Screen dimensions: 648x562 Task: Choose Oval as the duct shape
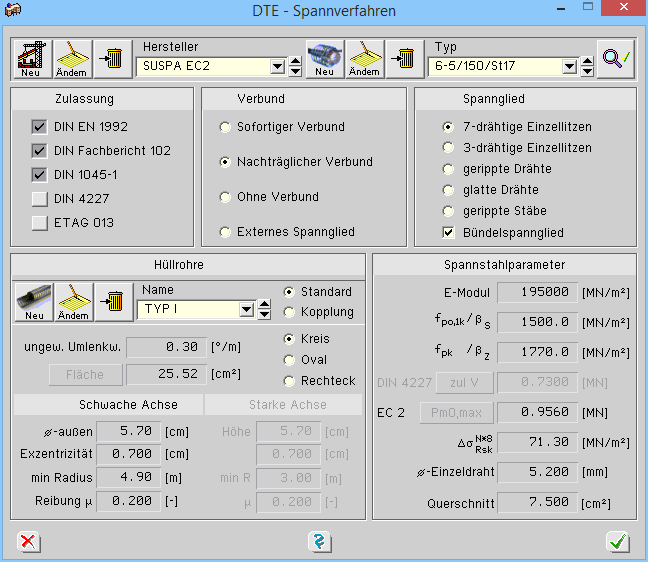tap(290, 360)
